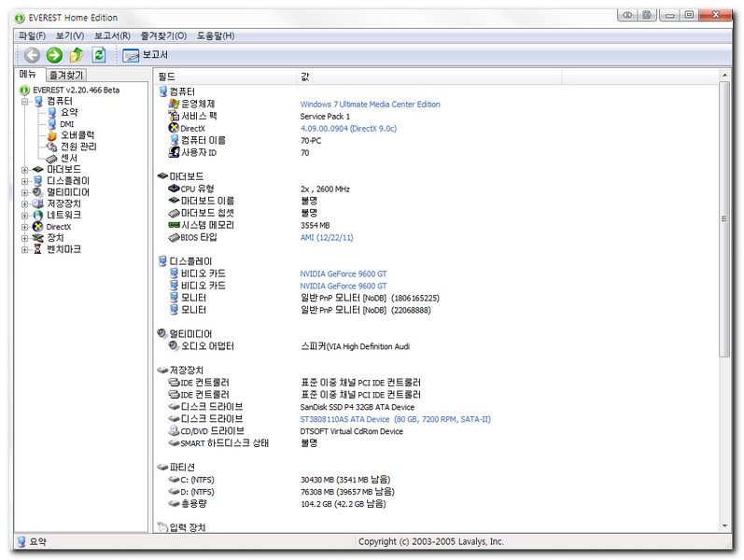Screen dimensions: 744x560
Task: Click the gray Back arrow toolbar icon
Action: pyautogui.click(x=33, y=55)
